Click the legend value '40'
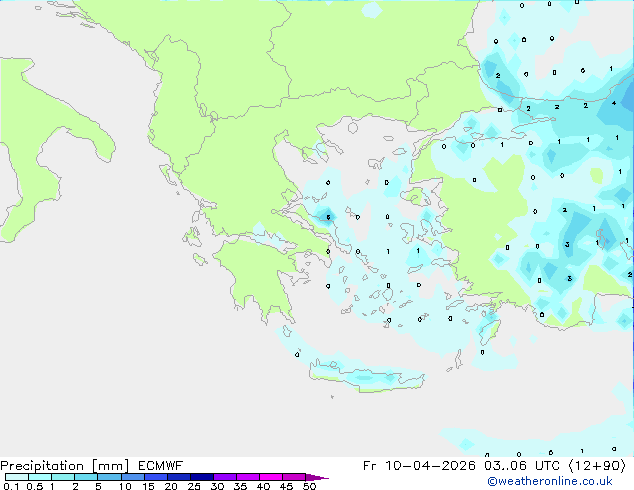 click(263, 486)
